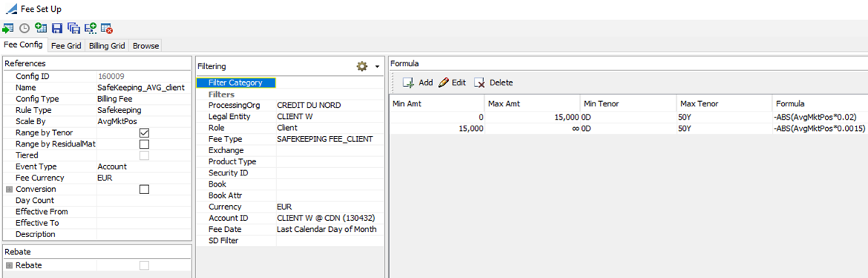
Task: Expand the Conversion row in References
Action: (x=9, y=190)
